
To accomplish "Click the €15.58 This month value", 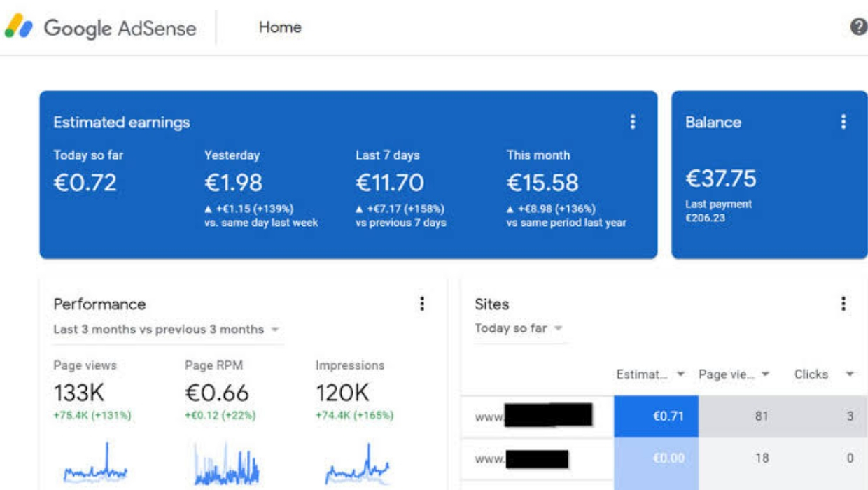I will tap(542, 183).
